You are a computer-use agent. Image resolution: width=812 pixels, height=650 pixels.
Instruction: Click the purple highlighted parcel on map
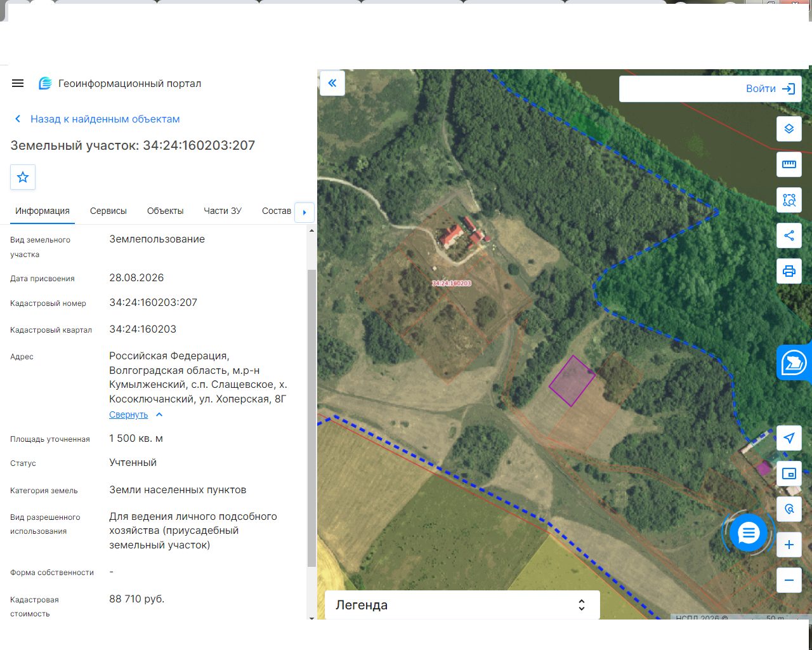pos(572,381)
